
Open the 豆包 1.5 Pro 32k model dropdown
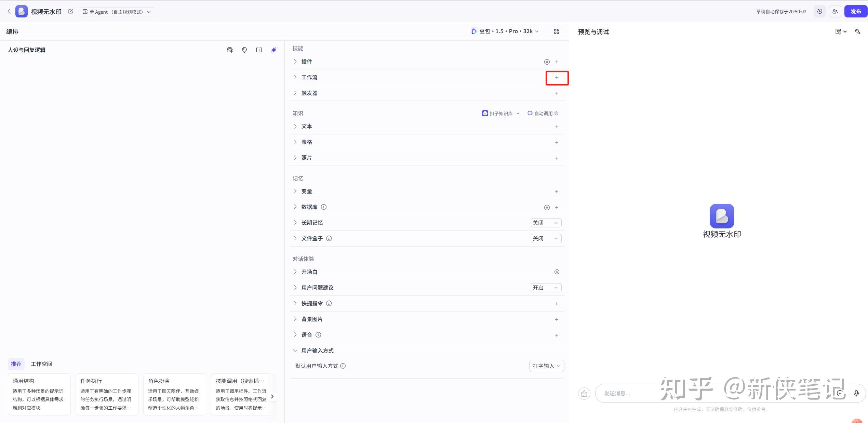[x=504, y=31]
